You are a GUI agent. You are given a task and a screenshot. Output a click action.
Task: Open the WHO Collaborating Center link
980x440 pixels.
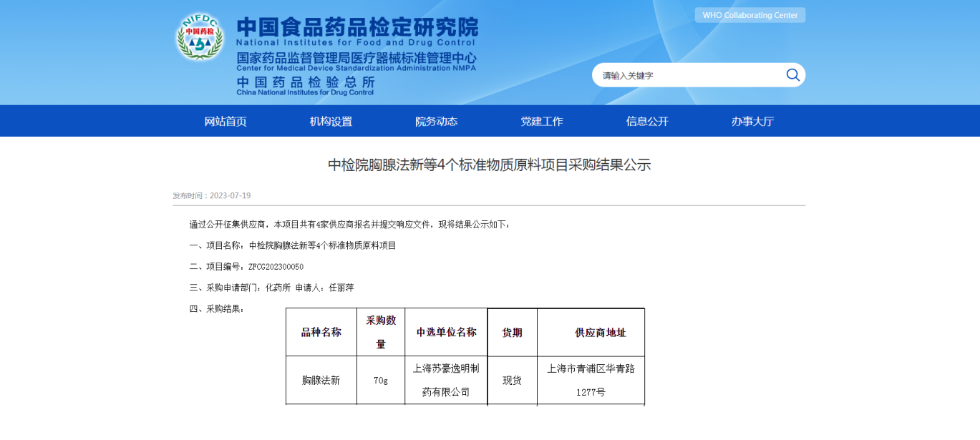tap(749, 15)
